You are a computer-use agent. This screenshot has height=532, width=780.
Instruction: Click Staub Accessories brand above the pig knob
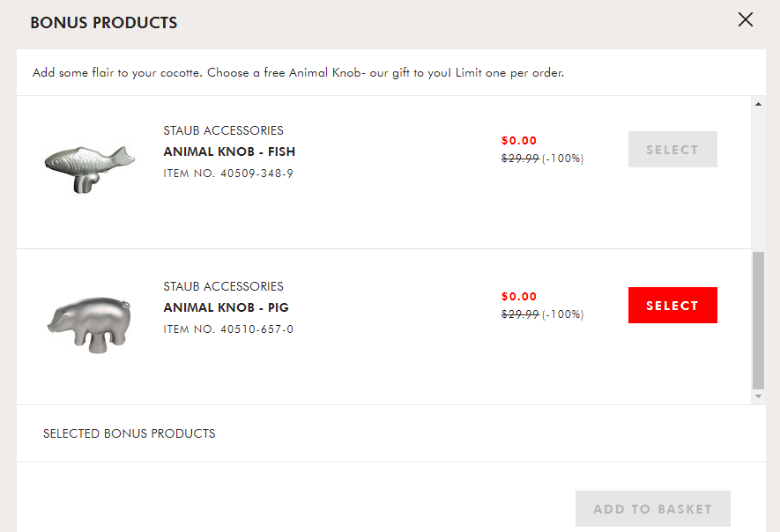pos(223,287)
